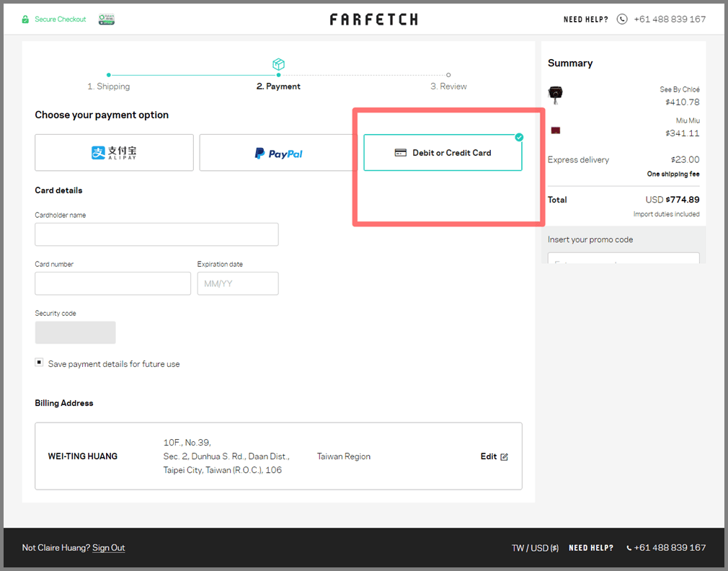
Task: Click the Sign Out link
Action: click(x=108, y=548)
